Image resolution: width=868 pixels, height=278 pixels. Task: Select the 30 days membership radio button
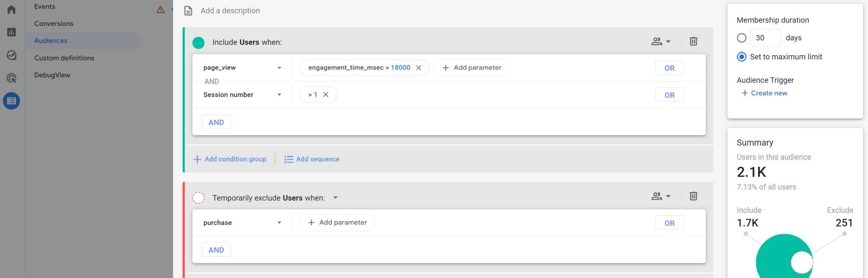point(741,38)
